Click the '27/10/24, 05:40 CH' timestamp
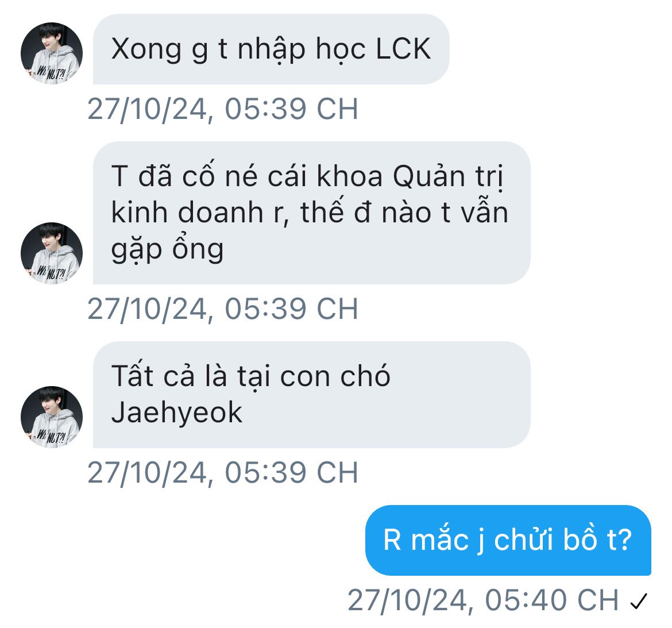This screenshot has width=672, height=628. point(484,600)
